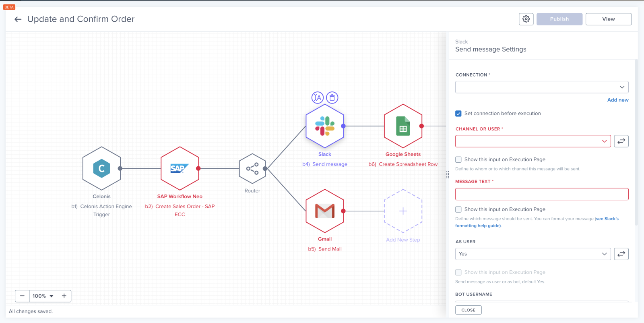Check disabled Show on Execution Page for As User

tap(458, 272)
